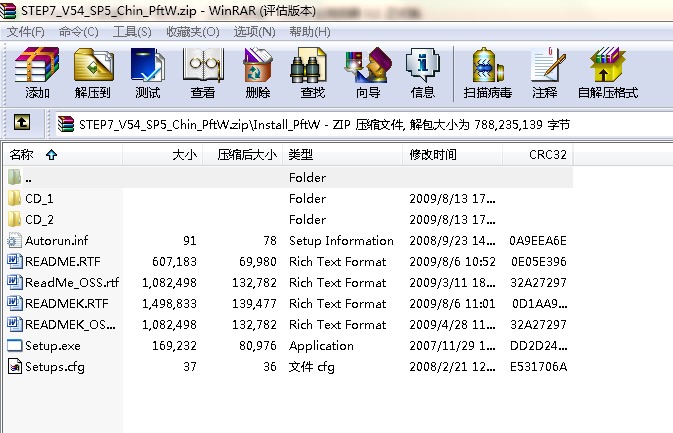Click the SFX (自解压格式) toolbar icon
The image size is (673, 433).
pyautogui.click(x=607, y=73)
